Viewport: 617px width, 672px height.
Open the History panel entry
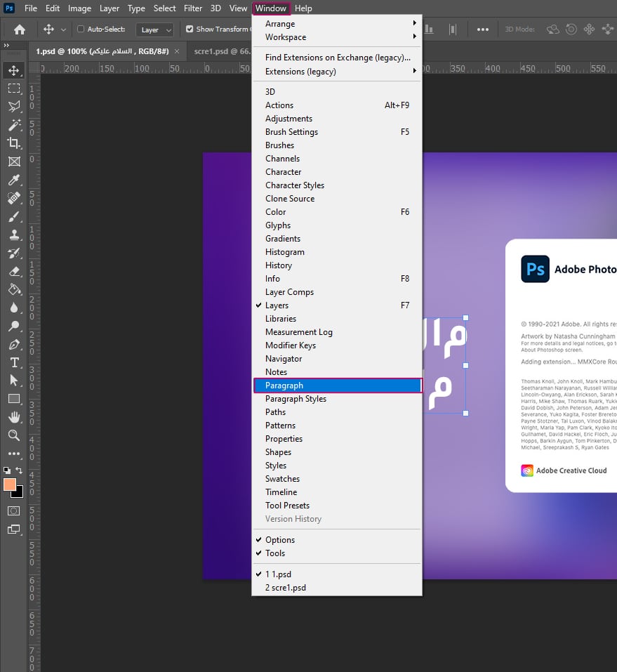(337, 265)
